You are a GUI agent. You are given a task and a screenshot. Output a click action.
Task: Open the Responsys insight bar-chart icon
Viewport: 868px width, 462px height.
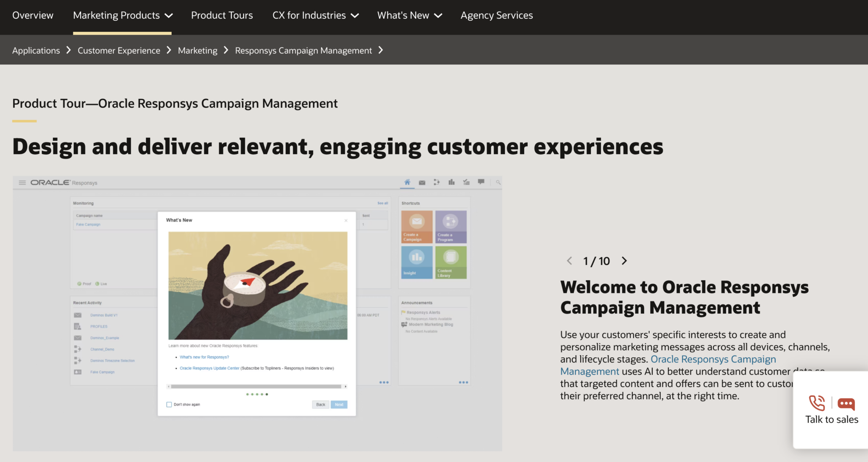tap(451, 182)
